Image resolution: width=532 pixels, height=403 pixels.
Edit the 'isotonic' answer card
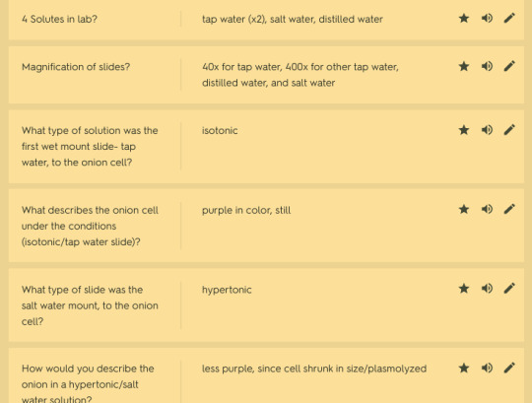(509, 130)
